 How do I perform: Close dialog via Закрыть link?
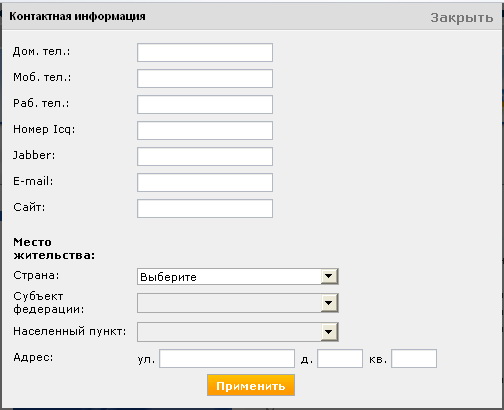click(462, 17)
